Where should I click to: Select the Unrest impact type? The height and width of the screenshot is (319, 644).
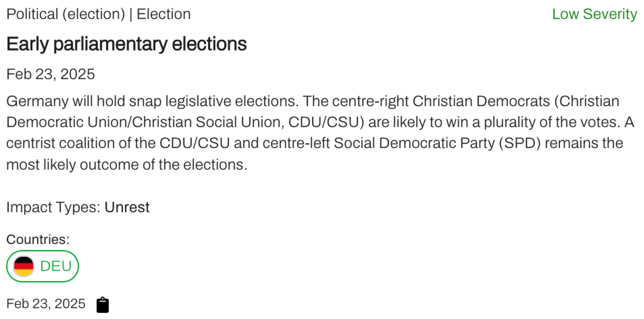click(x=127, y=207)
